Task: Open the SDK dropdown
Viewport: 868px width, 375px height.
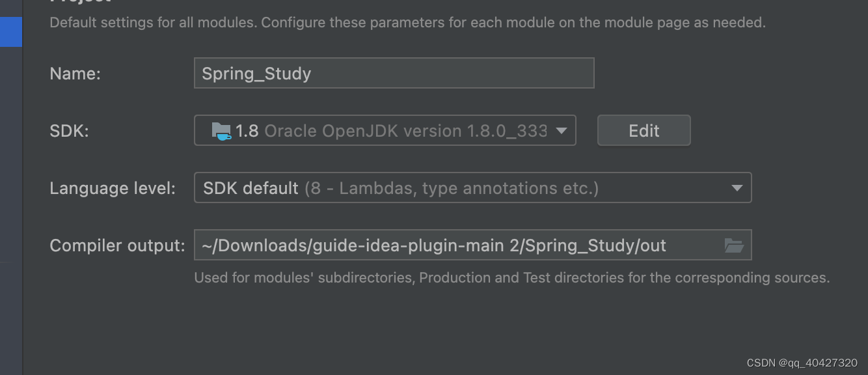Action: point(385,130)
